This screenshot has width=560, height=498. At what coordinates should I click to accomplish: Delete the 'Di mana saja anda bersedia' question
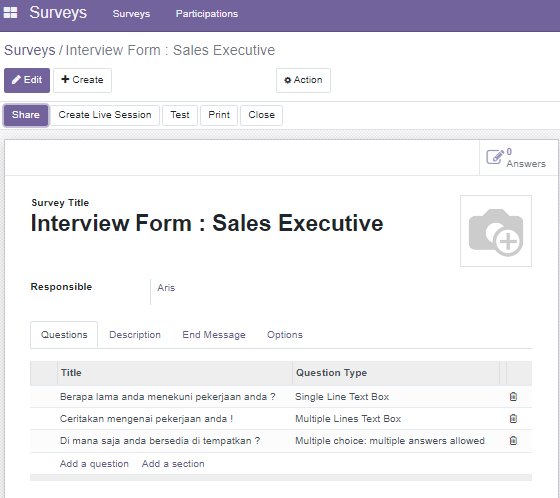pos(513,440)
